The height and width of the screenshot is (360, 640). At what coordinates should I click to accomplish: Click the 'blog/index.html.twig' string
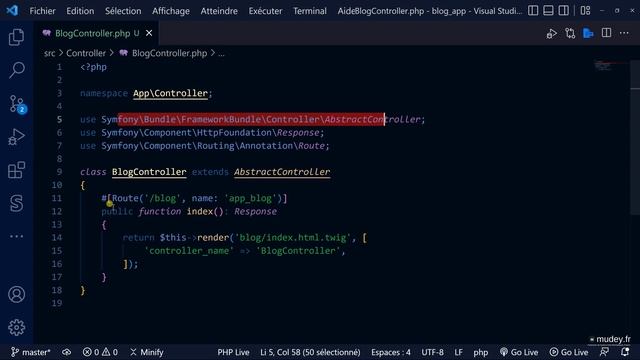click(x=293, y=238)
